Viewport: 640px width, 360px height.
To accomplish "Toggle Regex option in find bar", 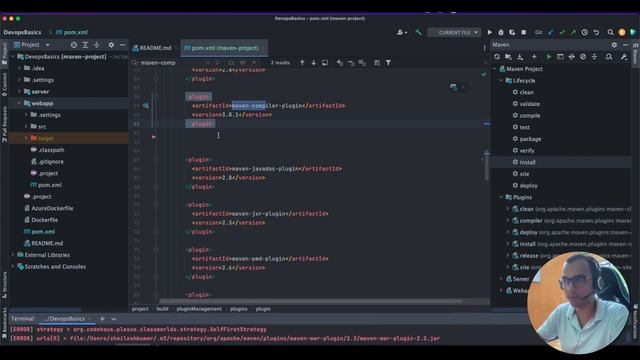I will coord(254,62).
